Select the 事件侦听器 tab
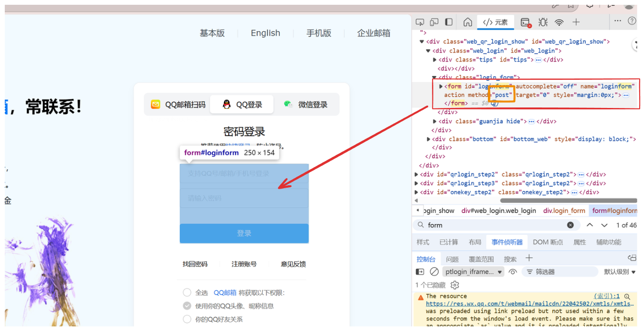Screen dimensions: 644x331 (507, 242)
